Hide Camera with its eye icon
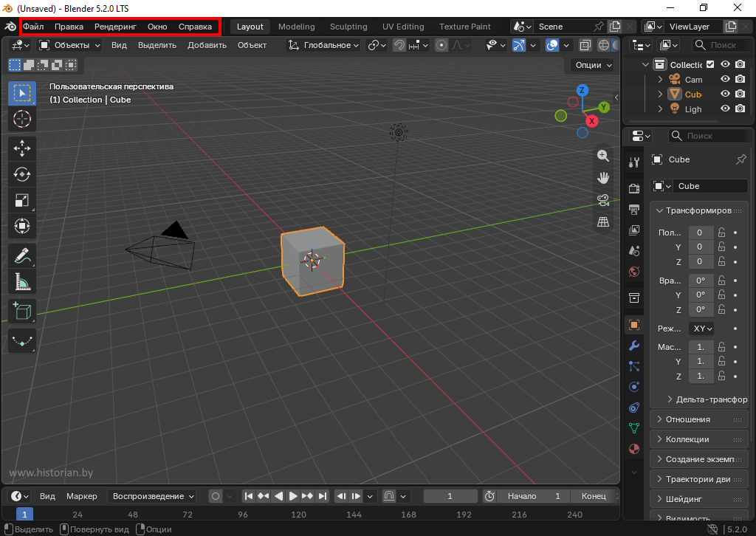756x536 pixels. pyautogui.click(x=725, y=79)
